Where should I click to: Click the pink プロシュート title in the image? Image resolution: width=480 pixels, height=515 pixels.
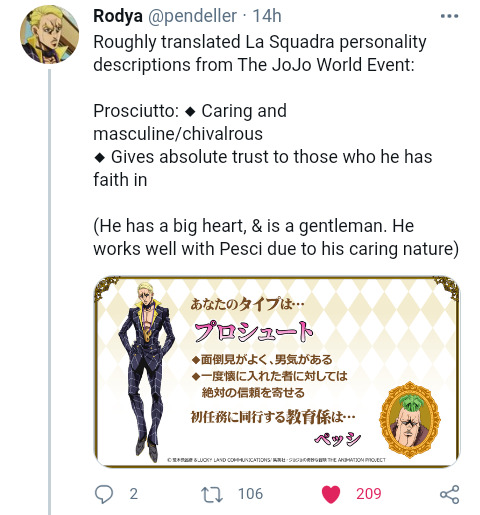pos(254,332)
